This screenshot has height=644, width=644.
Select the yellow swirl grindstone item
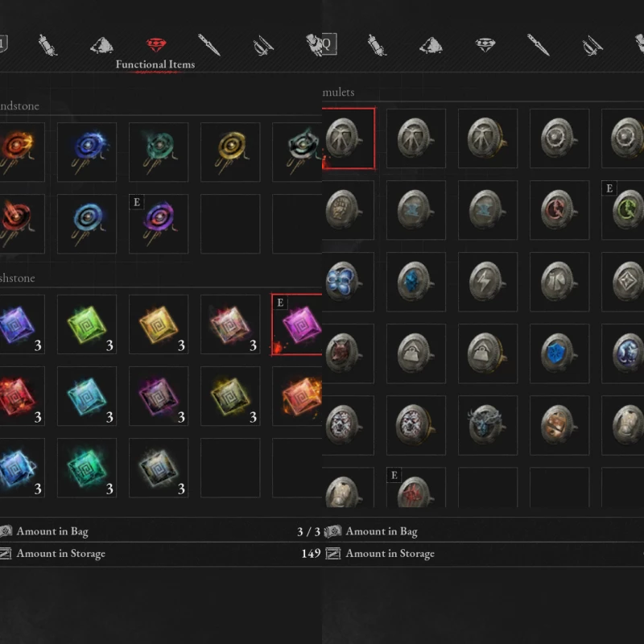pyautogui.click(x=230, y=152)
